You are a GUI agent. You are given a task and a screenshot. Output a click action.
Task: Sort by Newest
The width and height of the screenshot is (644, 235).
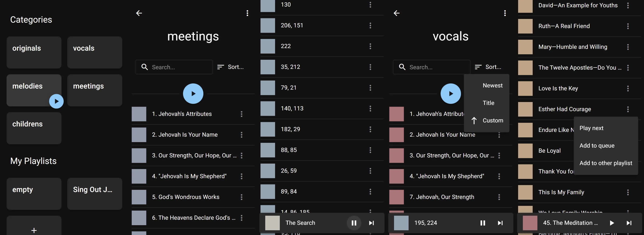[x=486, y=85]
